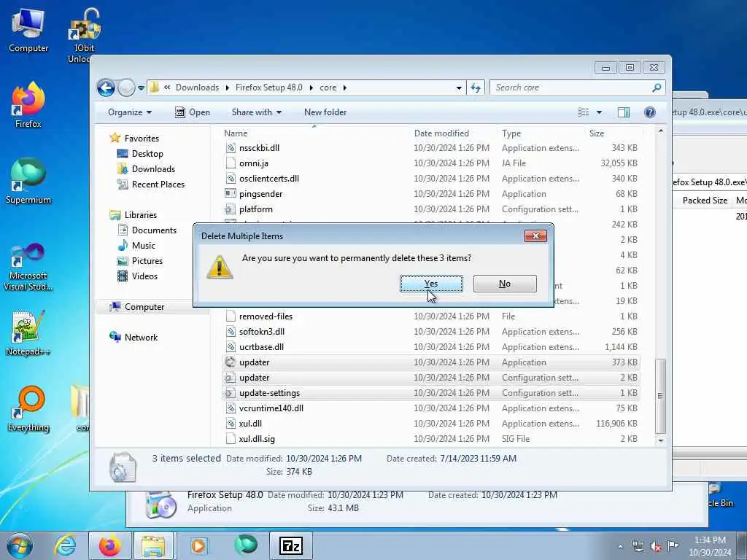Switch to 7-Zip in the taskbar
This screenshot has height=560, width=747.
291,545
